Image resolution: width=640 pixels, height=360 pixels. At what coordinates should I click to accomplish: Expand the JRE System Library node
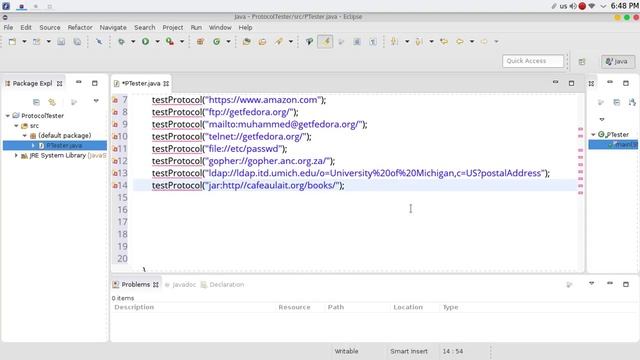16,156
